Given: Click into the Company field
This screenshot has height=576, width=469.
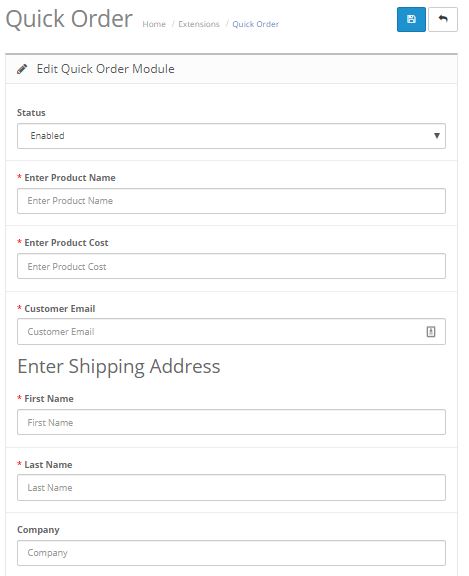Looking at the screenshot, I should tap(231, 553).
